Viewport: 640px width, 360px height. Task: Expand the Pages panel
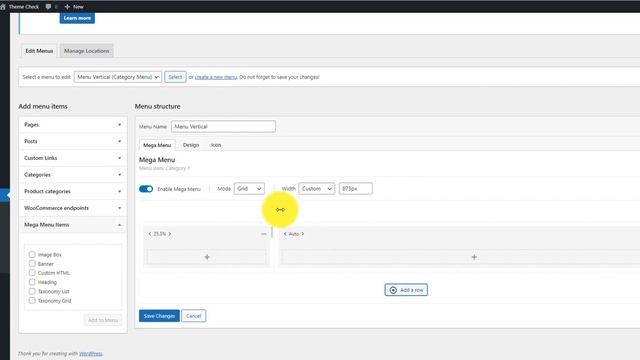click(x=73, y=124)
